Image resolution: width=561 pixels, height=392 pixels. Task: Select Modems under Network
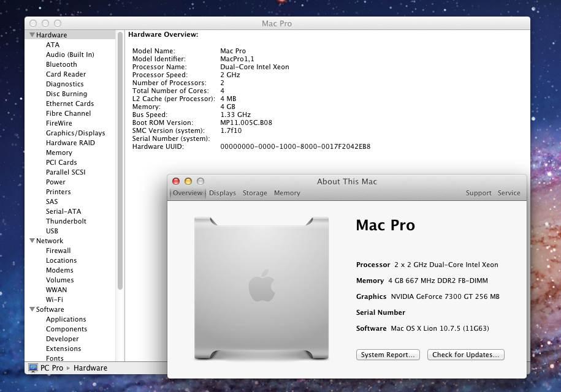(x=59, y=270)
